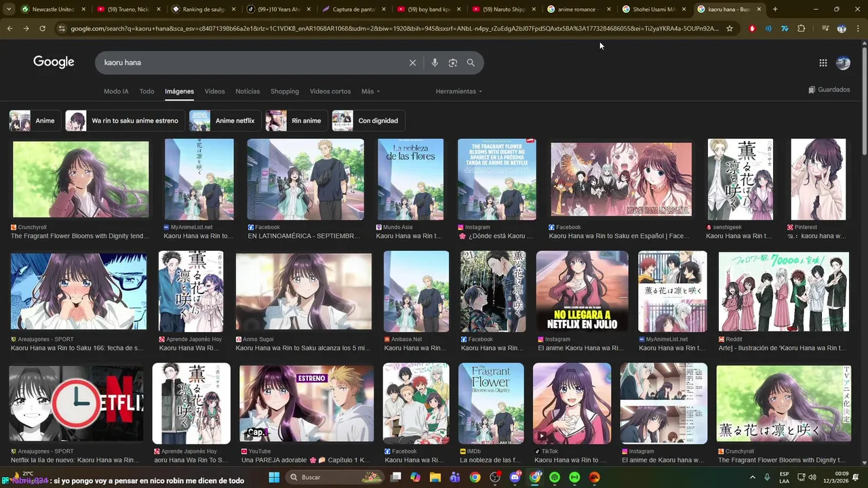Open the Copilot icon in the taskbar
This screenshot has height=488, width=868.
tap(415, 477)
